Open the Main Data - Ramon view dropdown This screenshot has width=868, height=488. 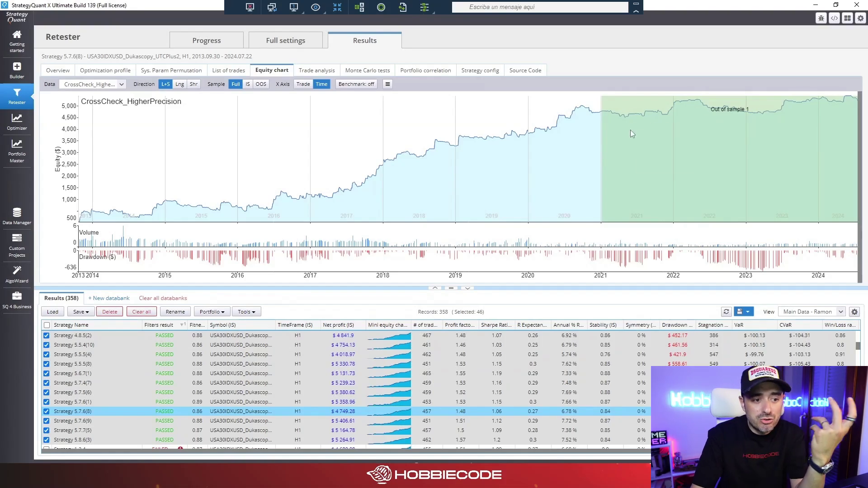[x=812, y=312]
